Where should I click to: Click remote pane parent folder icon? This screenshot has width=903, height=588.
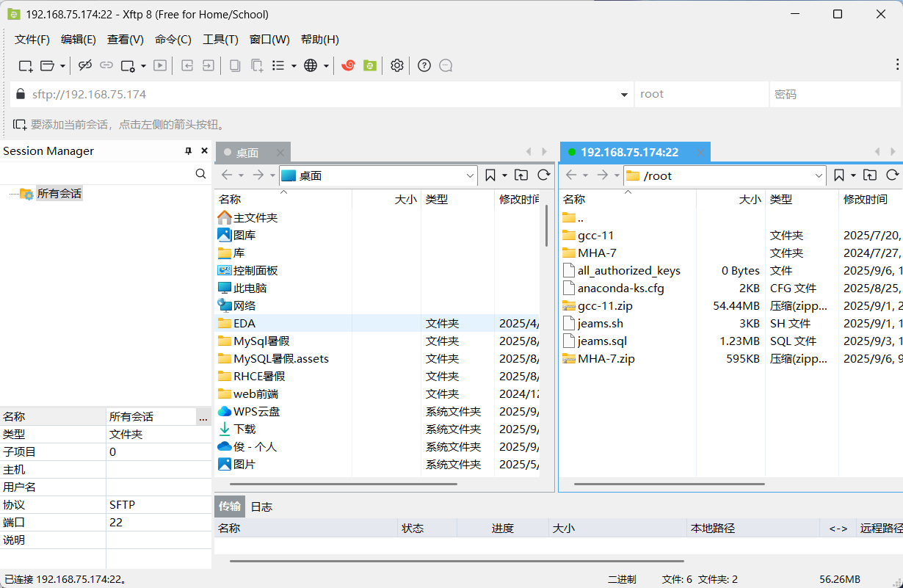click(x=870, y=175)
